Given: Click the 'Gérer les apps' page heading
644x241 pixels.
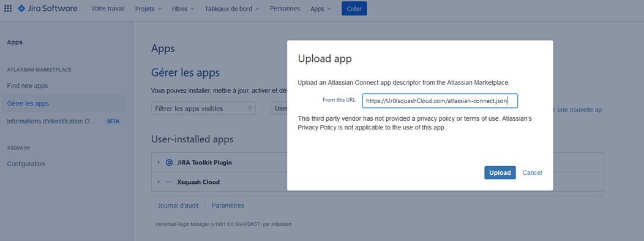Looking at the screenshot, I should coord(185,73).
